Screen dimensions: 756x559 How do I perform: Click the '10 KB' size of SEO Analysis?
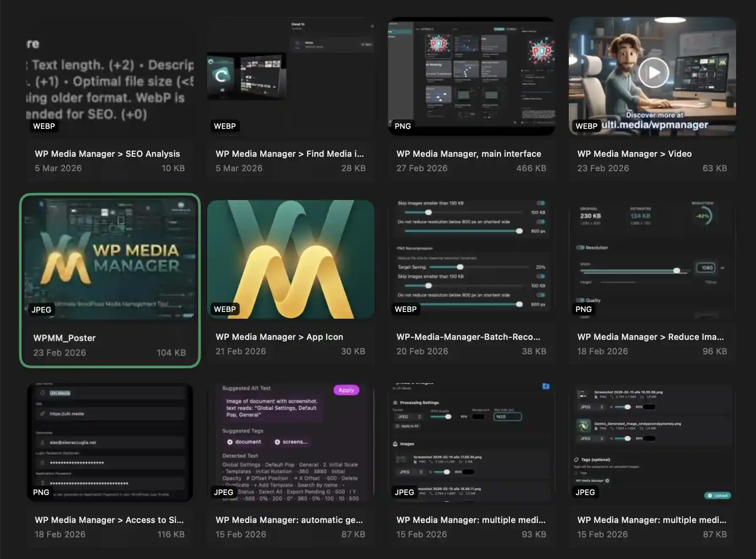click(x=173, y=168)
